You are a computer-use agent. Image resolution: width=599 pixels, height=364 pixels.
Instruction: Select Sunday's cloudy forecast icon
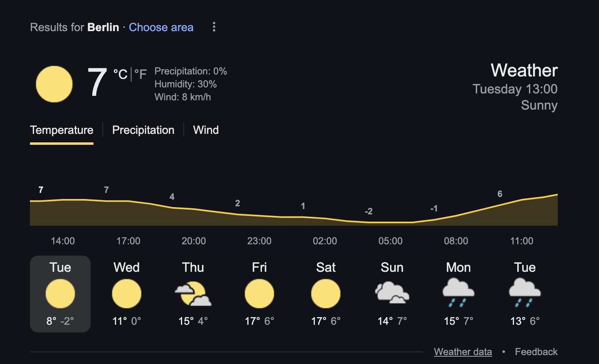[392, 293]
